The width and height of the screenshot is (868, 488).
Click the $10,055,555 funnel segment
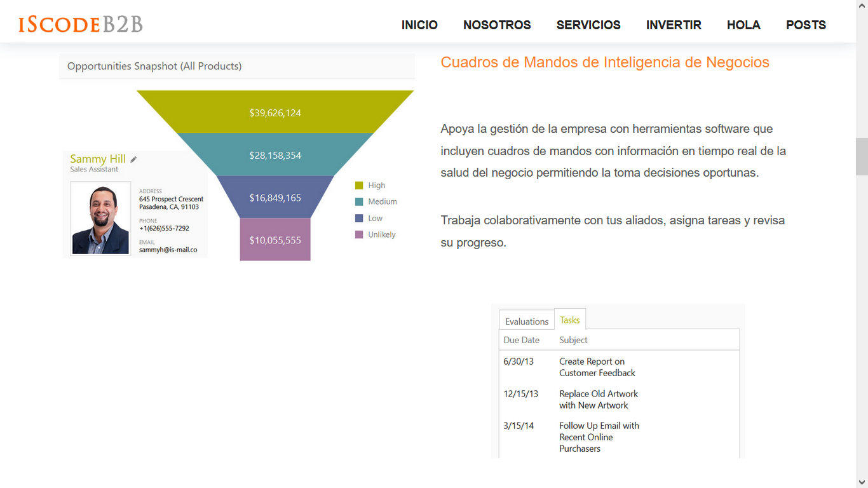275,240
